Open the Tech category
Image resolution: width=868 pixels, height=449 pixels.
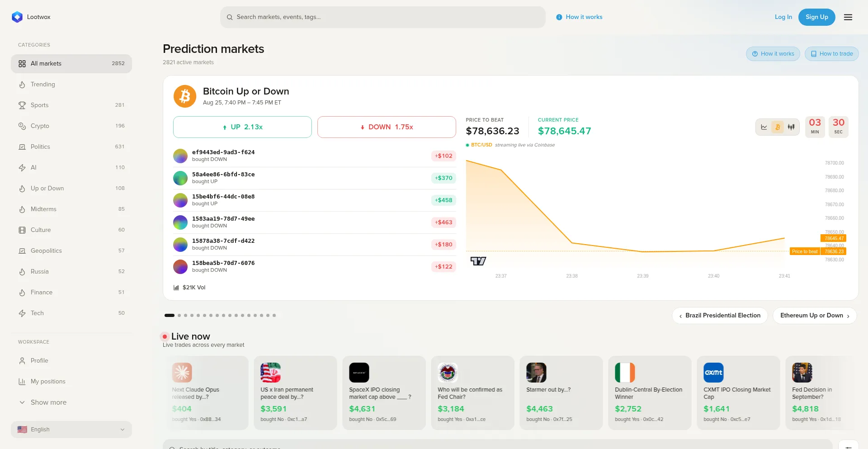point(71,313)
